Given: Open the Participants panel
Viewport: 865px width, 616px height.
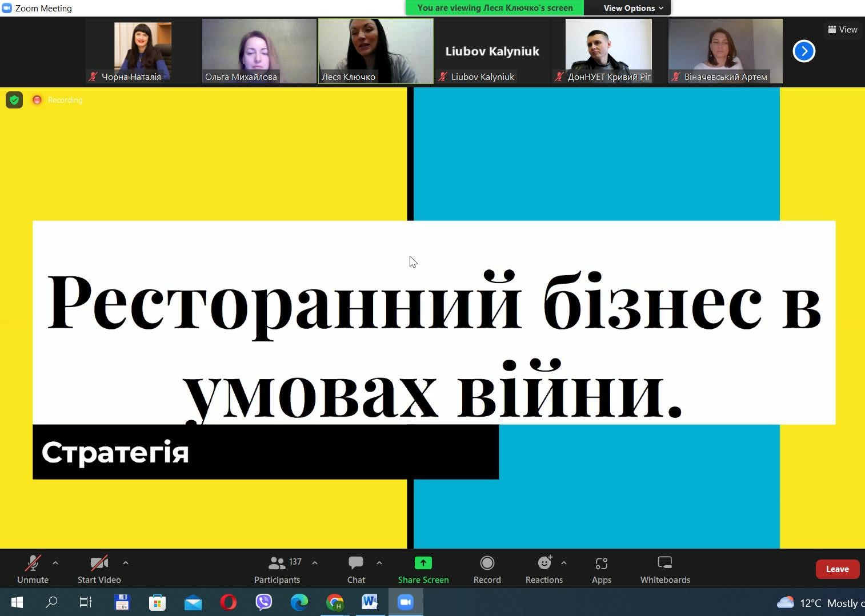Looking at the screenshot, I should [x=277, y=570].
